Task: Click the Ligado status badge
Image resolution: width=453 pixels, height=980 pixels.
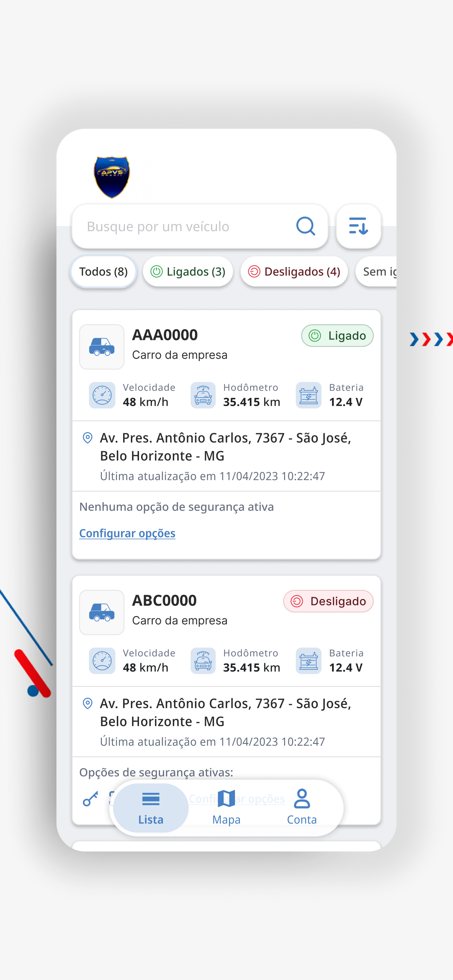Action: (337, 335)
